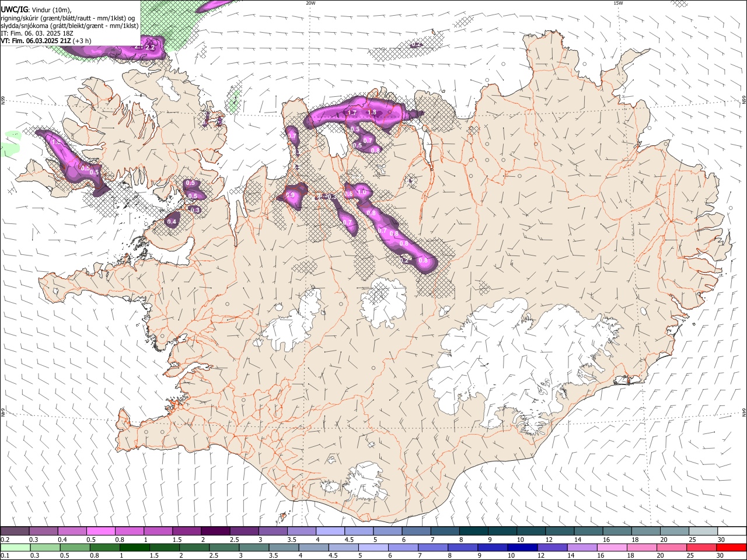Click the 1.5–2 magenta-purple snow legend swatch
This screenshot has height=560, width=747.
coord(187,531)
